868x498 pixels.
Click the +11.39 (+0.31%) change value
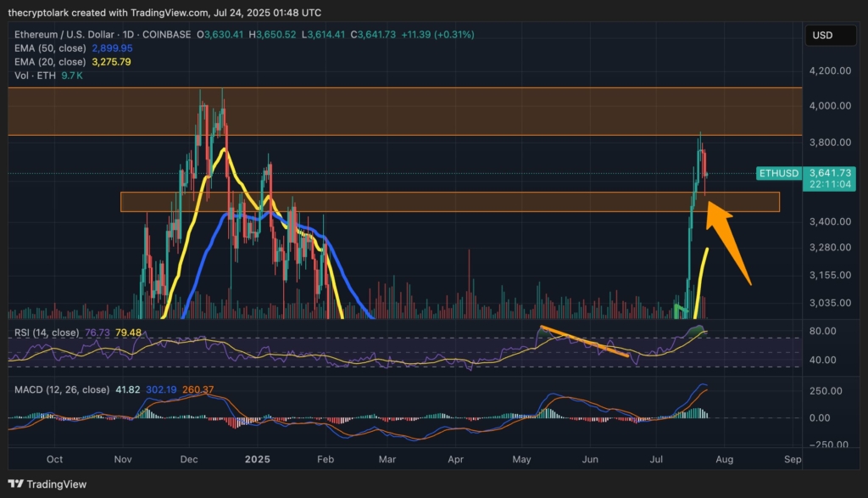click(437, 34)
